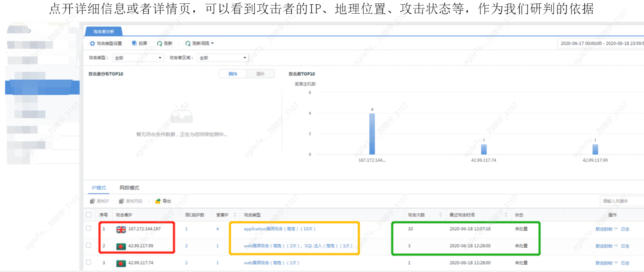Open 攻击类型设置 gear settings

tap(106, 43)
